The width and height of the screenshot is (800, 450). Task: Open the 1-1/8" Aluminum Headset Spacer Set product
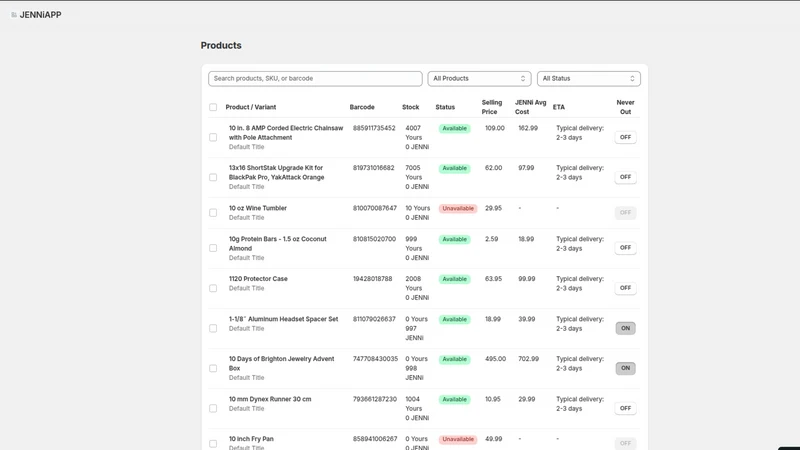[x=283, y=319]
